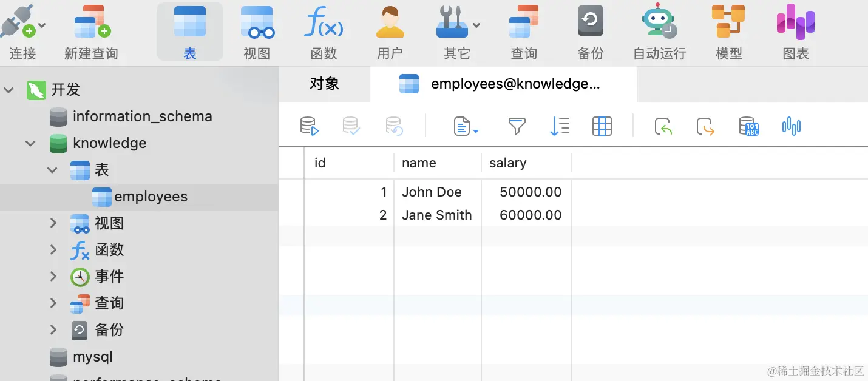Expand the 连接 dropdown arrow

tap(42, 25)
